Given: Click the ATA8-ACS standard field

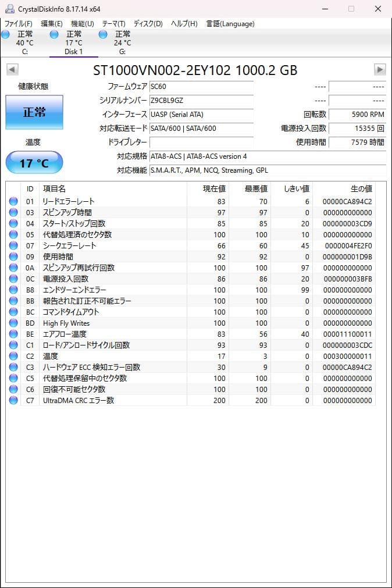Looking at the screenshot, I should (x=268, y=156).
